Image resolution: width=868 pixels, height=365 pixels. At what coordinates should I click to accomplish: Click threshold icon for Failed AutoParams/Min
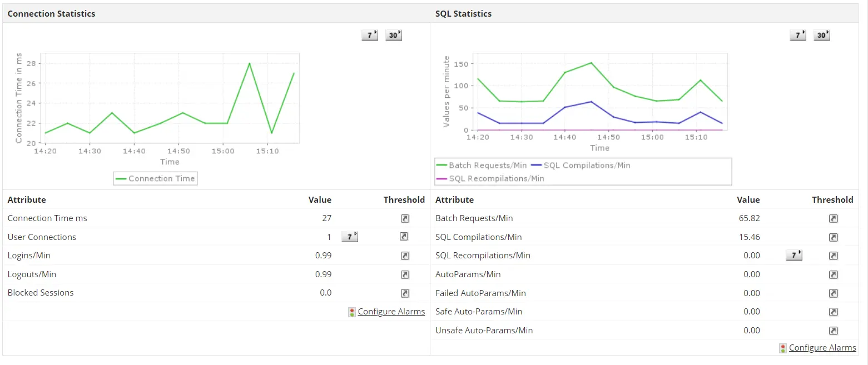(833, 293)
